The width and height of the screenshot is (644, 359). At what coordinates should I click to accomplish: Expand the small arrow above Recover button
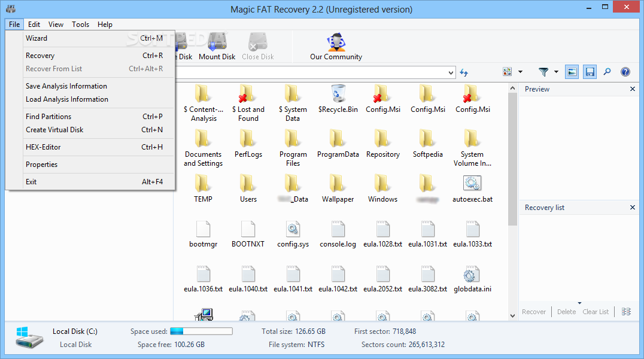579,303
